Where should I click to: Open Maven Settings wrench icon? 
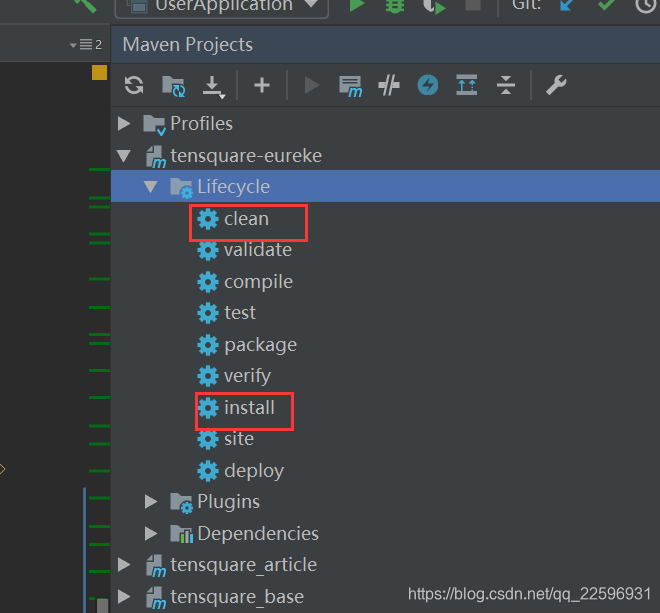click(556, 85)
